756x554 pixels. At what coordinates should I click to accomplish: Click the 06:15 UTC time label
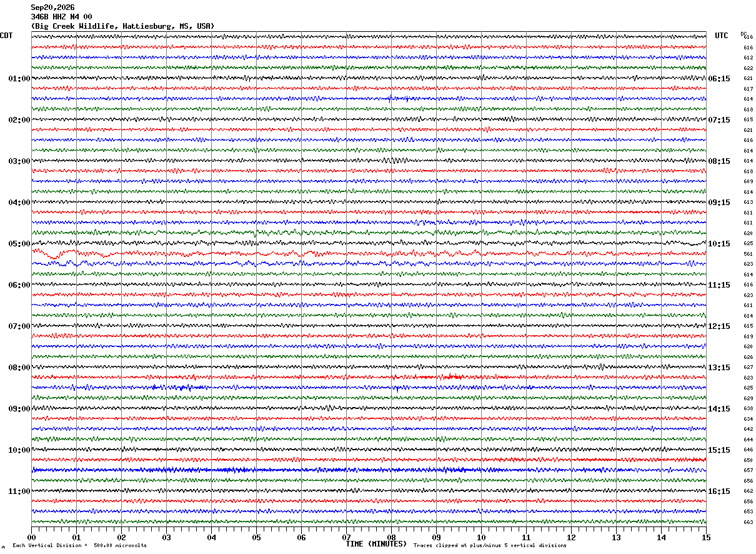pyautogui.click(x=719, y=79)
